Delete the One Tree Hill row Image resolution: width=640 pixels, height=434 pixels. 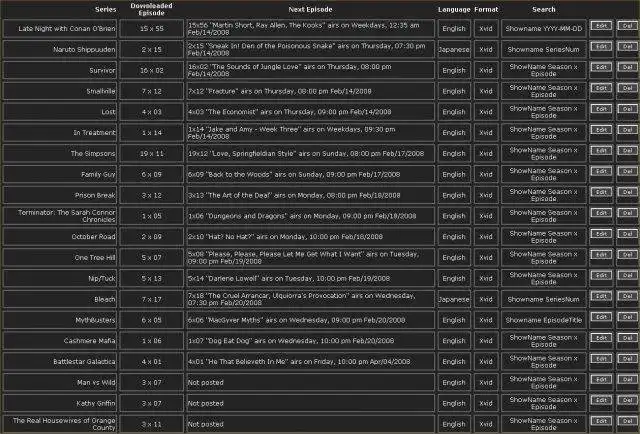point(627,254)
